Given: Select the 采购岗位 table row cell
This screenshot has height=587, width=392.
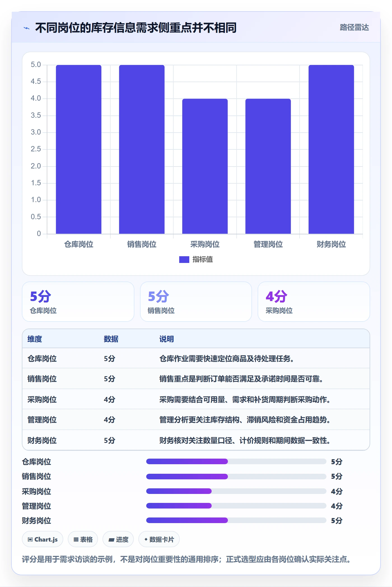Looking at the screenshot, I should coord(42,400).
